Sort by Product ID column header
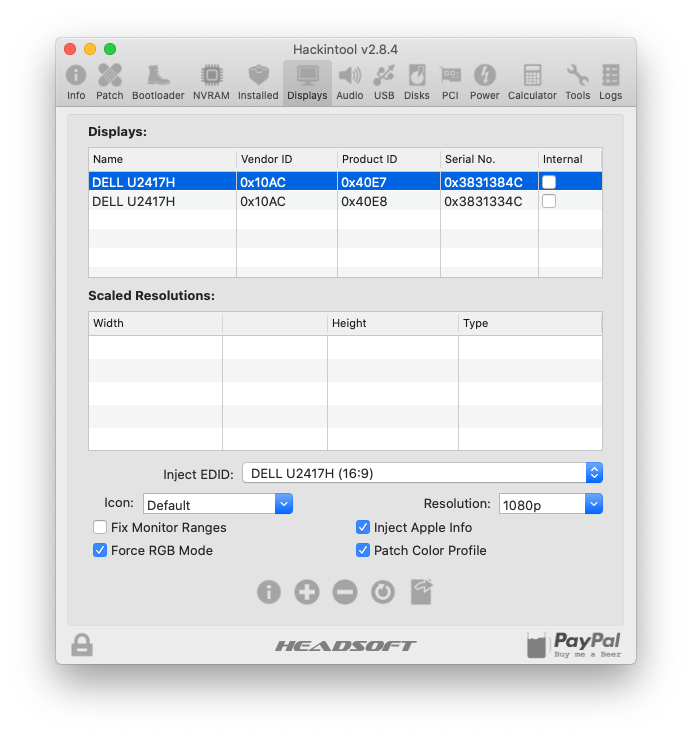The width and height of the screenshot is (692, 738). (x=389, y=160)
